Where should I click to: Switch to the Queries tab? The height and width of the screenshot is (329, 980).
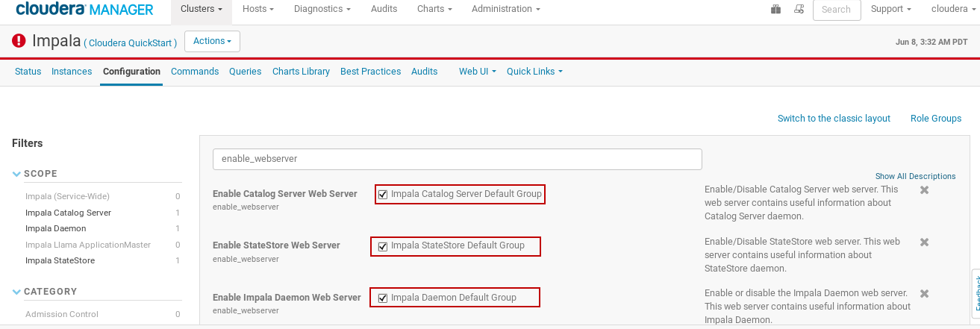[246, 72]
